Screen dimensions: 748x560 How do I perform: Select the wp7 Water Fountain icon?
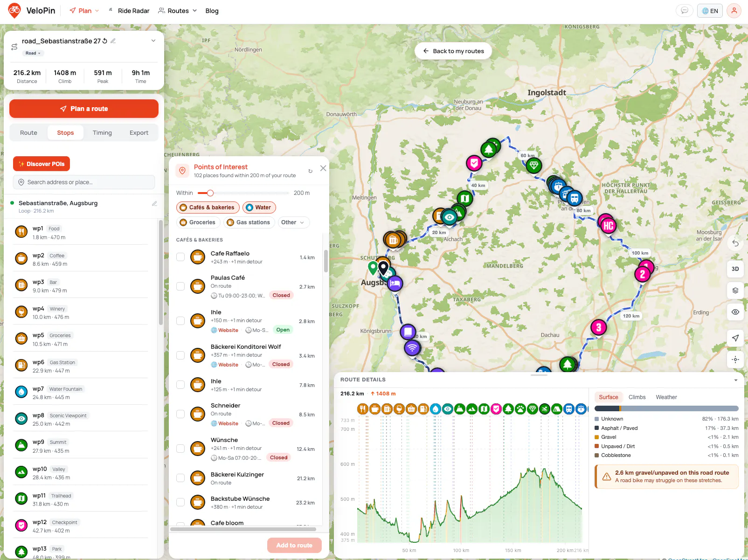tap(21, 392)
